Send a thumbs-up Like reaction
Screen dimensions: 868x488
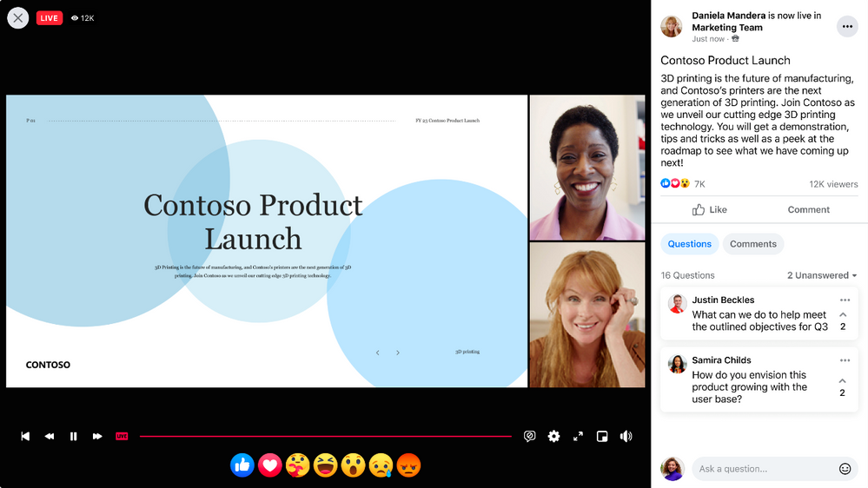coord(242,465)
